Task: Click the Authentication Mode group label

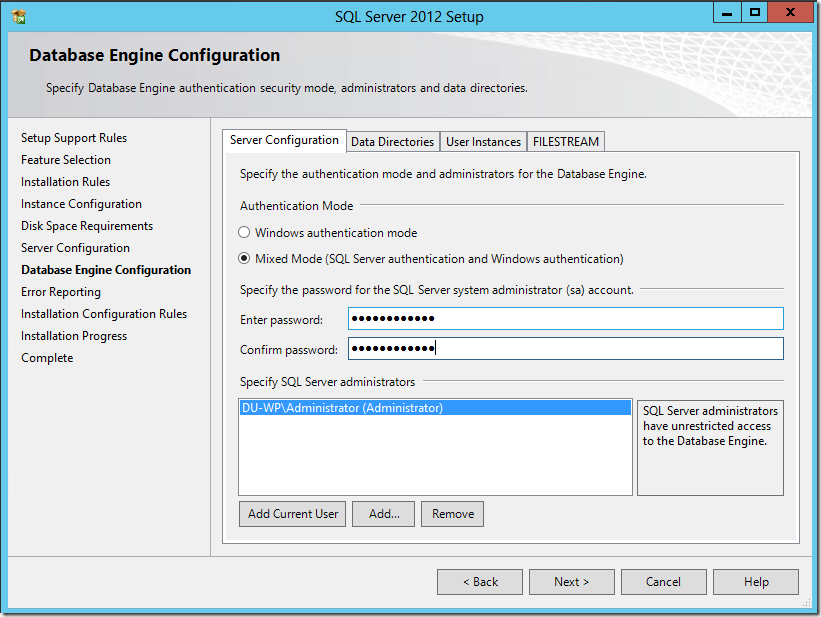Action: click(x=296, y=206)
